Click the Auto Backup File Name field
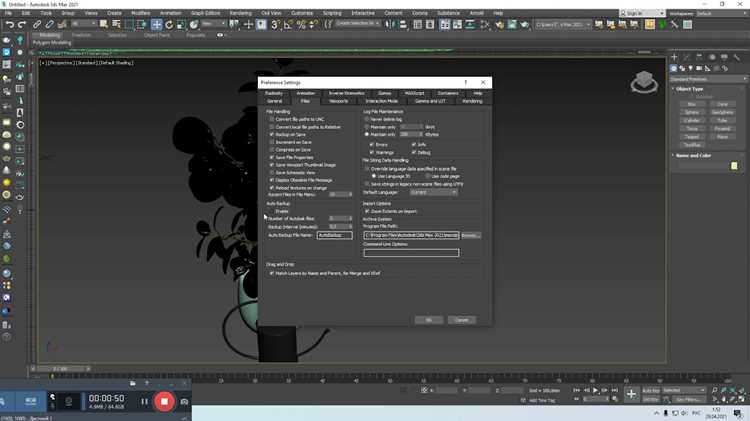This screenshot has height=421, width=750. (x=334, y=235)
